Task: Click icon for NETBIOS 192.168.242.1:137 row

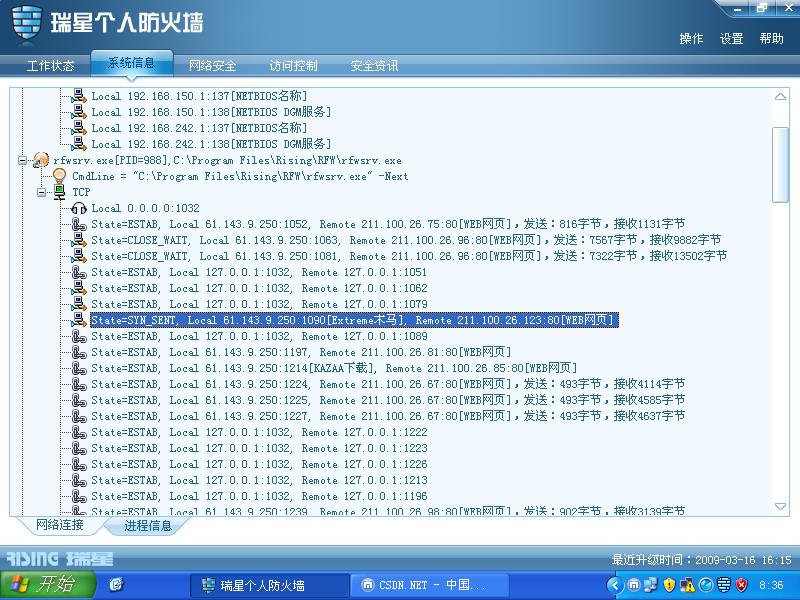Action: pyautogui.click(x=79, y=128)
